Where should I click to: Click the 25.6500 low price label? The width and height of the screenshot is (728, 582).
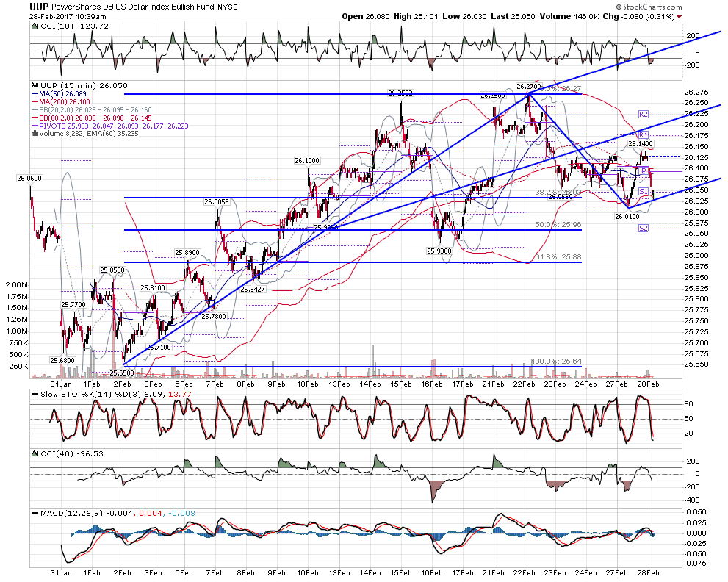[x=122, y=373]
